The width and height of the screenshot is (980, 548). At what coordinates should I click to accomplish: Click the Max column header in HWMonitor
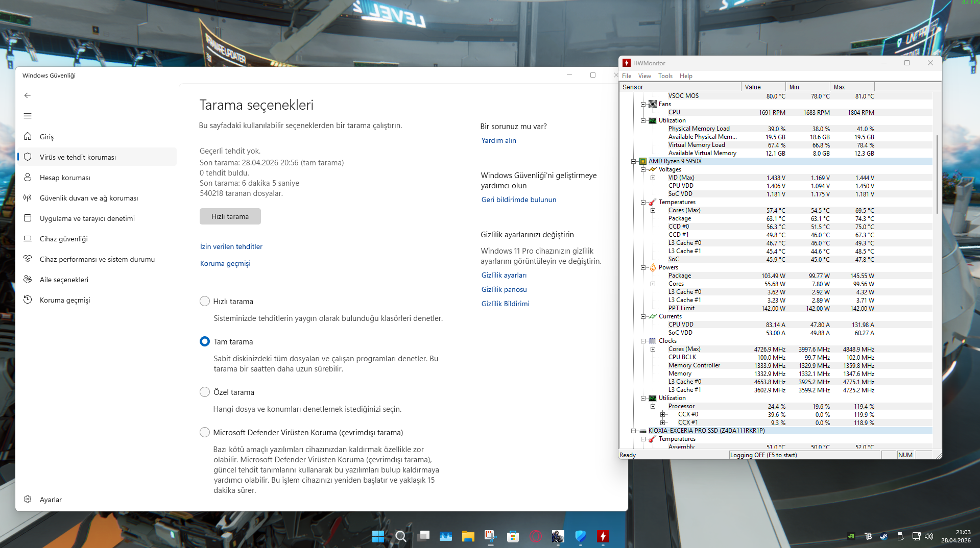pos(852,87)
